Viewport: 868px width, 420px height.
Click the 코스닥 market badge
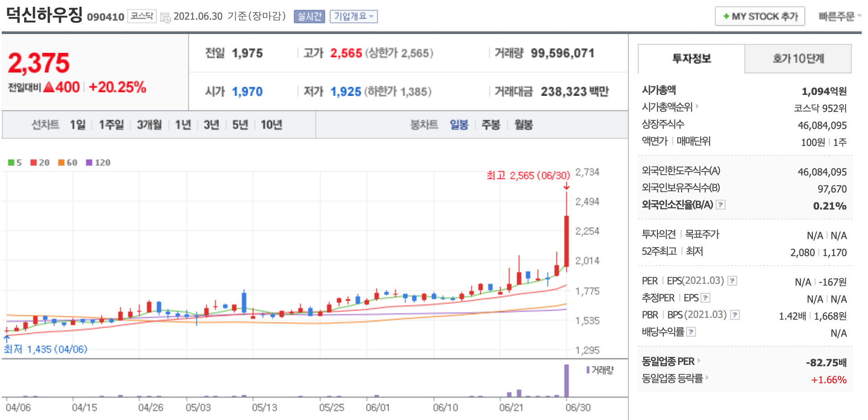click(142, 16)
